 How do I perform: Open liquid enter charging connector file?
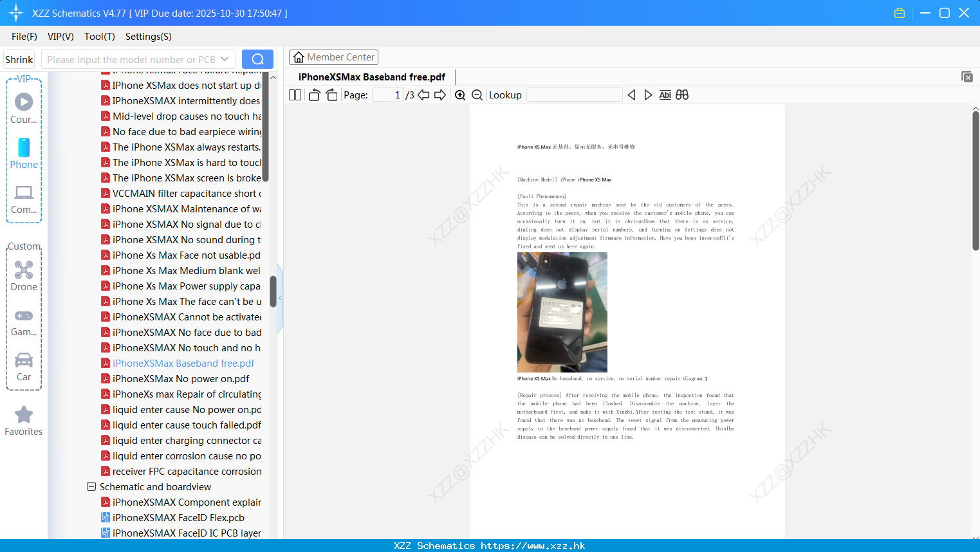(x=181, y=441)
